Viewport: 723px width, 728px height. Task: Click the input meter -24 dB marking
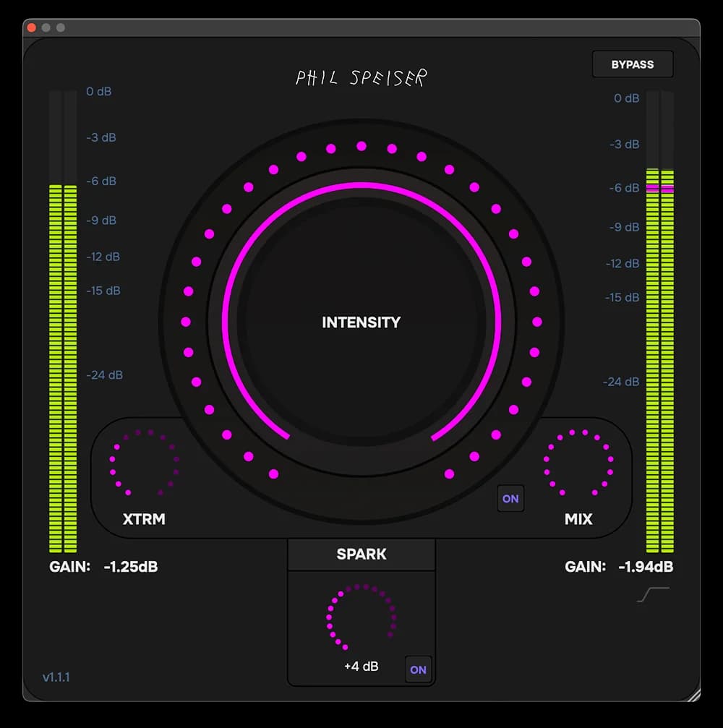point(105,374)
